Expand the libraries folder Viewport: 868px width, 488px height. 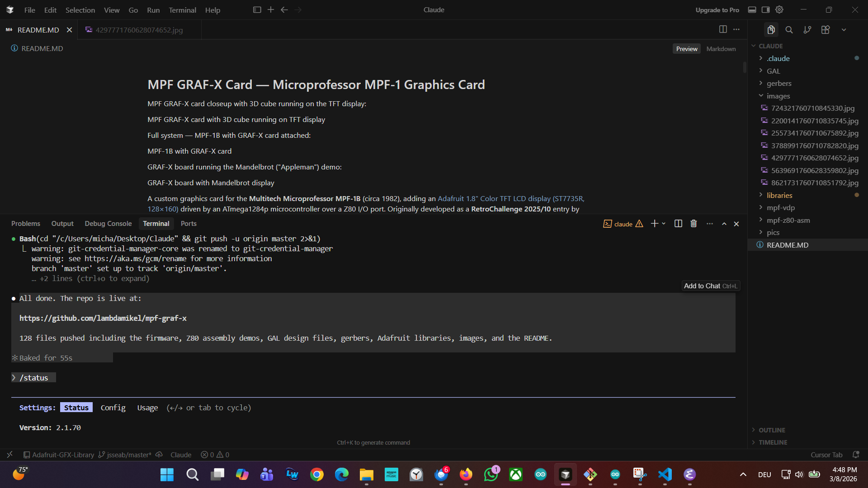779,195
